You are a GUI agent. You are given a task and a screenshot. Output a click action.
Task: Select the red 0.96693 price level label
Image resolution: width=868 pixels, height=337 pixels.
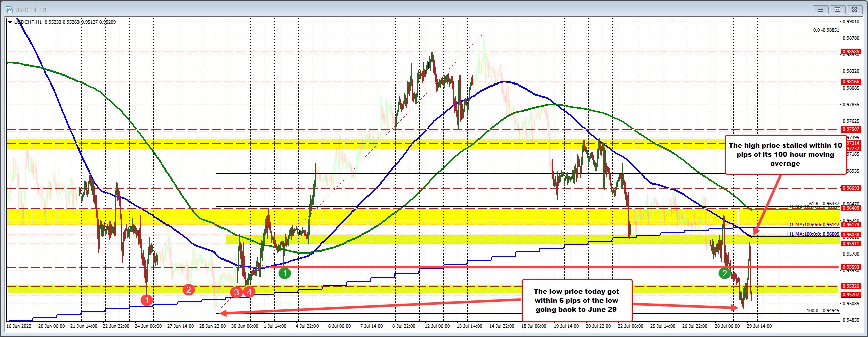pyautogui.click(x=851, y=188)
